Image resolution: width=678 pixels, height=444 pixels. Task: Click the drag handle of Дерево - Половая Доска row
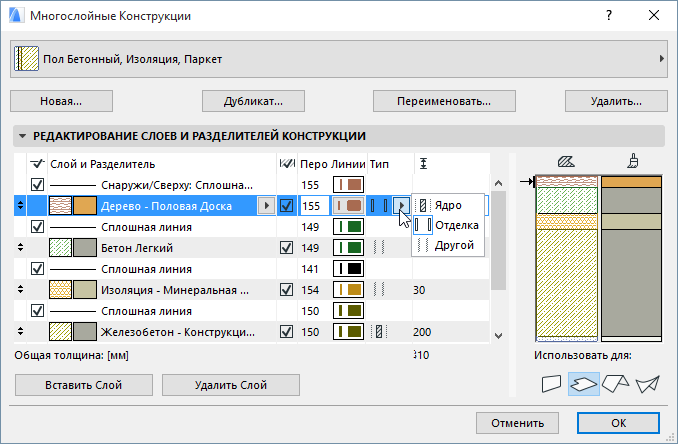click(20, 205)
